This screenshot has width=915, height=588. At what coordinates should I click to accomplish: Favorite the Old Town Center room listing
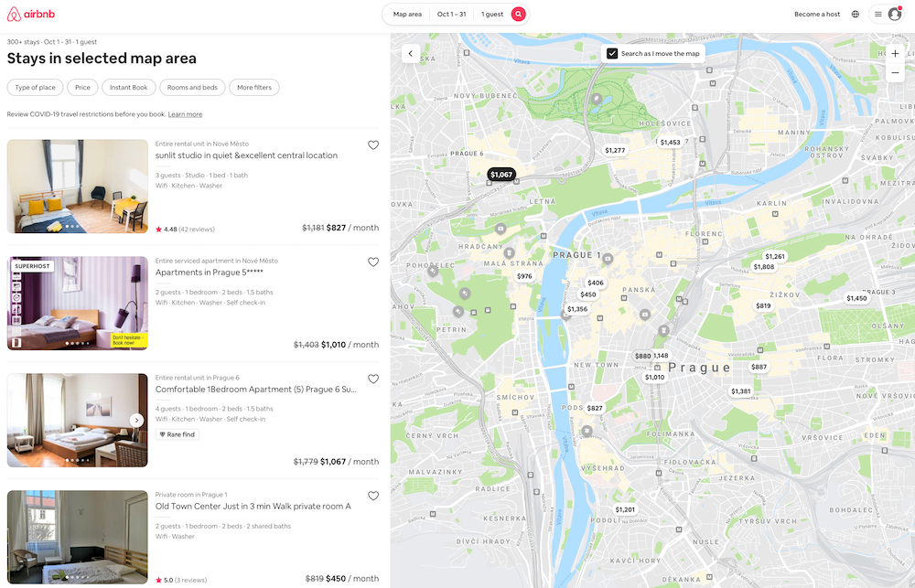tap(373, 496)
